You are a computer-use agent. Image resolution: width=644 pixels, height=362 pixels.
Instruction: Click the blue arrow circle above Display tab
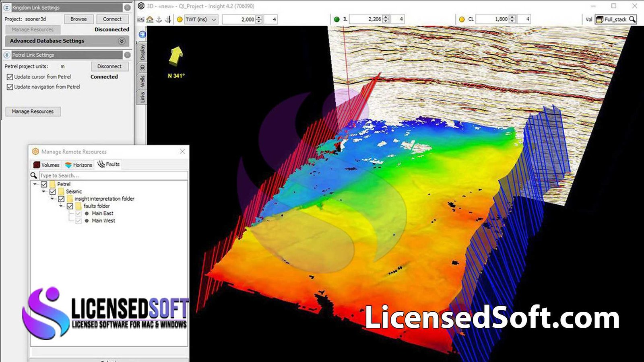(x=142, y=35)
